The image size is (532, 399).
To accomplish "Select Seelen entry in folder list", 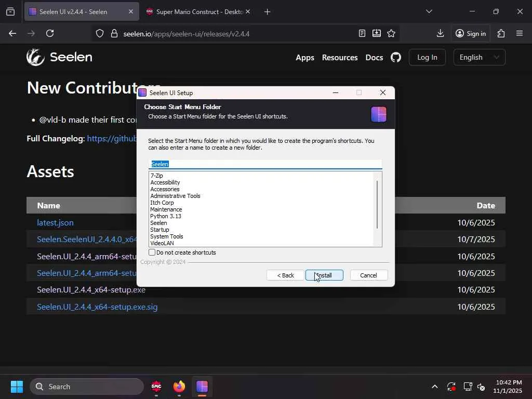I will (x=159, y=223).
